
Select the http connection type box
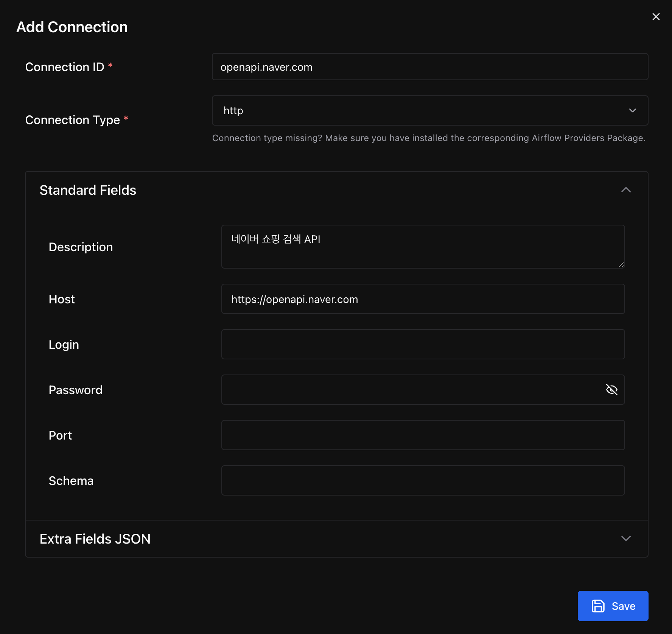click(430, 110)
